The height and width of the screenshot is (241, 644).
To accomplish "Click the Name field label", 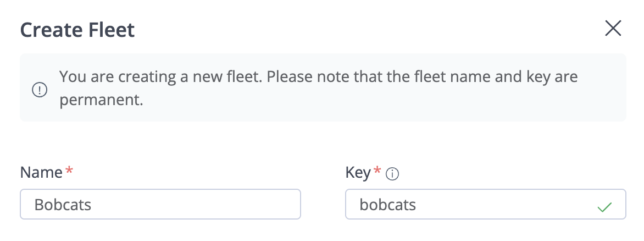I will (41, 173).
